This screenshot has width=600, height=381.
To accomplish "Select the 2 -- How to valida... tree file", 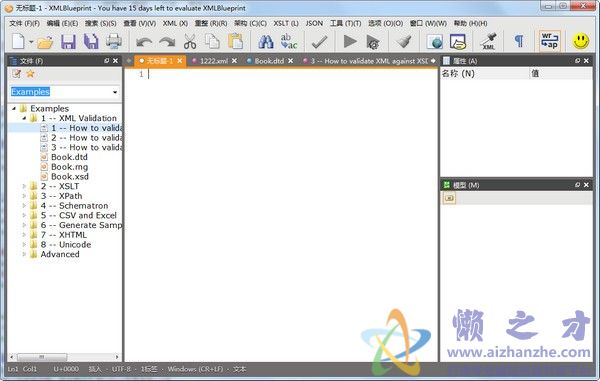I will (x=86, y=138).
